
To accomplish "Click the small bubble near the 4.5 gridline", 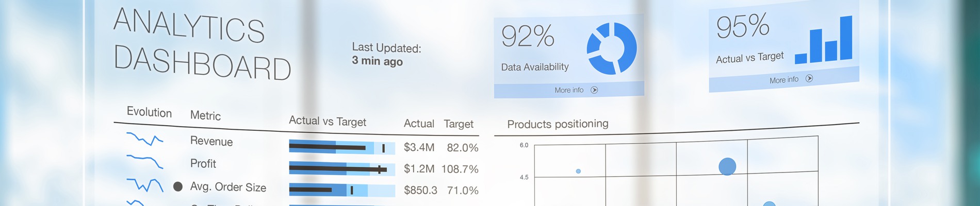I will tap(578, 171).
